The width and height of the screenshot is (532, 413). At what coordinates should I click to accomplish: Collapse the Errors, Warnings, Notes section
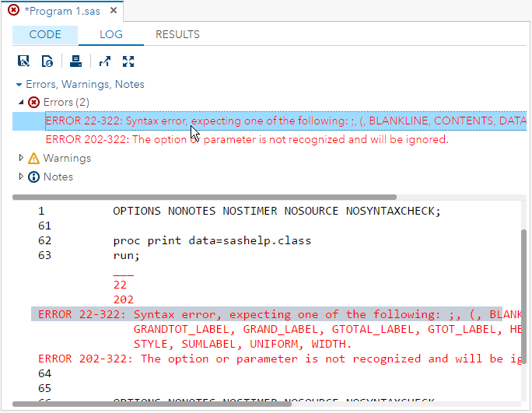pyautogui.click(x=19, y=84)
